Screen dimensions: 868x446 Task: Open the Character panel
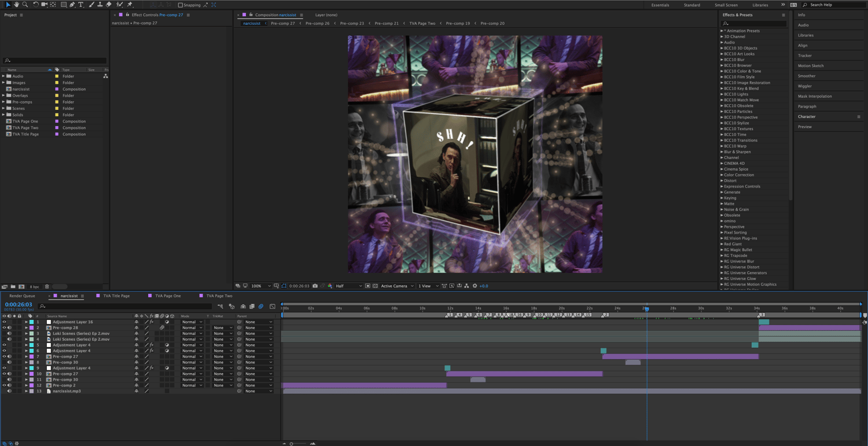tap(807, 117)
